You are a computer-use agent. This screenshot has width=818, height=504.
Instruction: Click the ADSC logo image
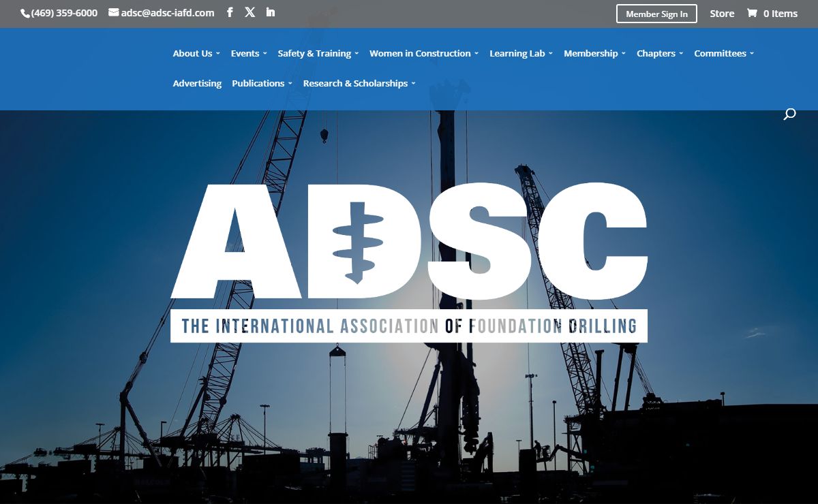tap(409, 262)
